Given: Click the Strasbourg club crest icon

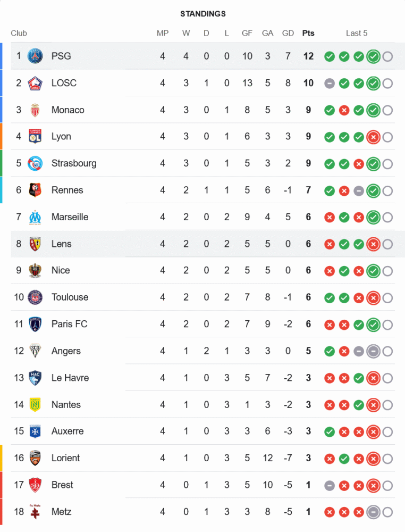Looking at the screenshot, I should [35, 163].
